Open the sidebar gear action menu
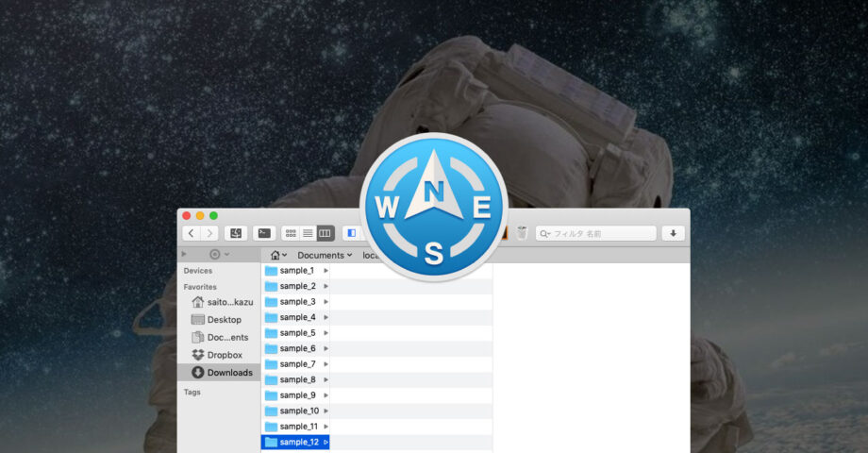Image resolution: width=868 pixels, height=453 pixels. click(x=218, y=255)
